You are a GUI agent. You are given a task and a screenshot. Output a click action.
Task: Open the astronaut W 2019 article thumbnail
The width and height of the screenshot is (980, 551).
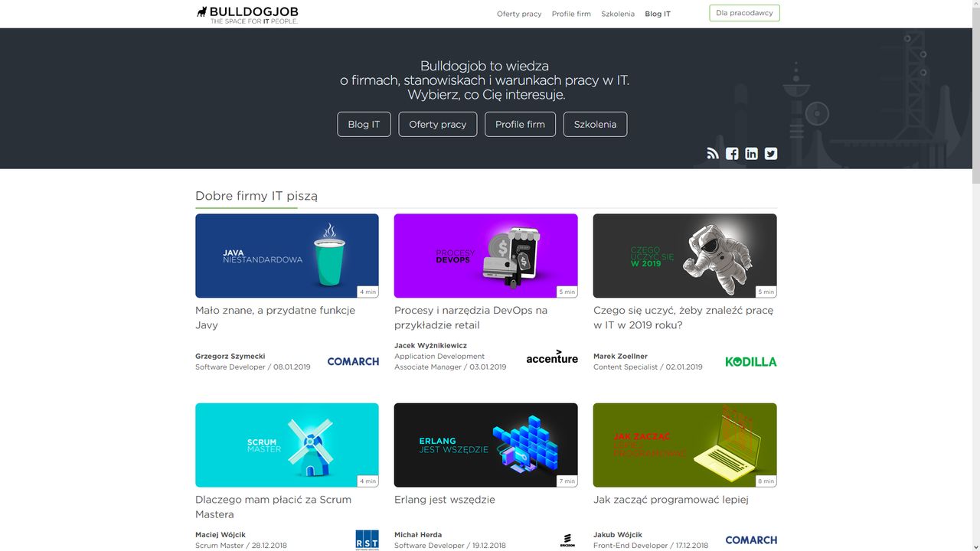coord(685,256)
